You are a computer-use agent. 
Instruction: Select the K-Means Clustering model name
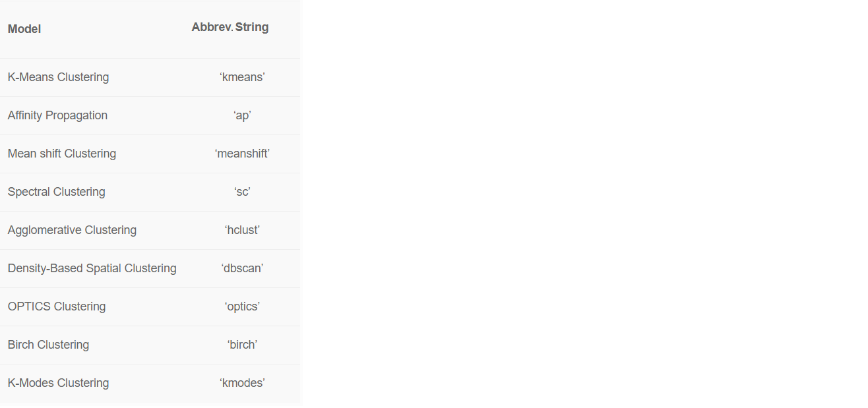(58, 77)
